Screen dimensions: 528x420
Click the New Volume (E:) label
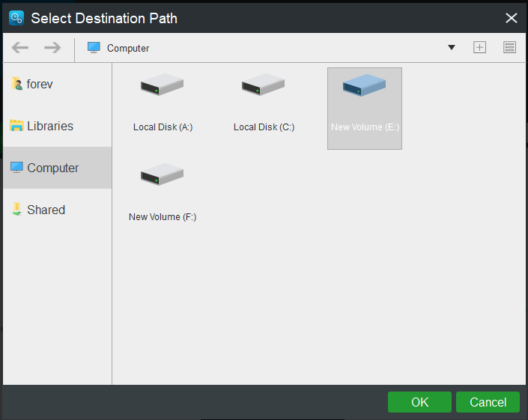(x=365, y=127)
